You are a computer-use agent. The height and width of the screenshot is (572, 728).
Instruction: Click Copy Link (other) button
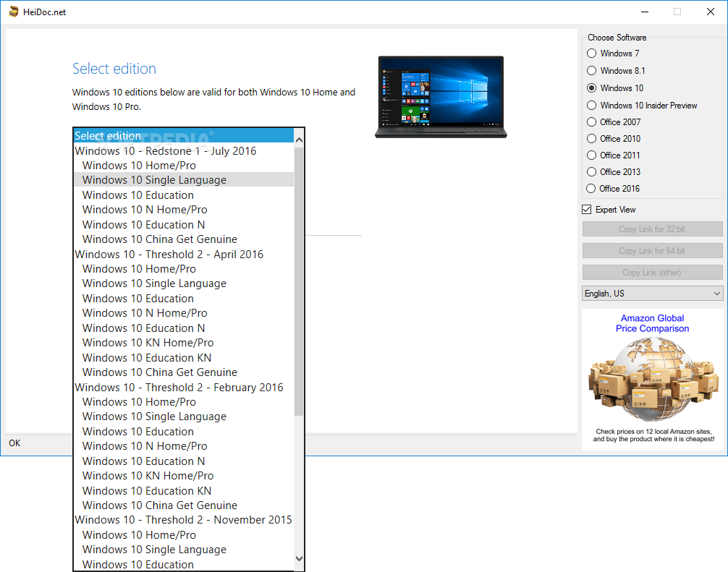652,273
